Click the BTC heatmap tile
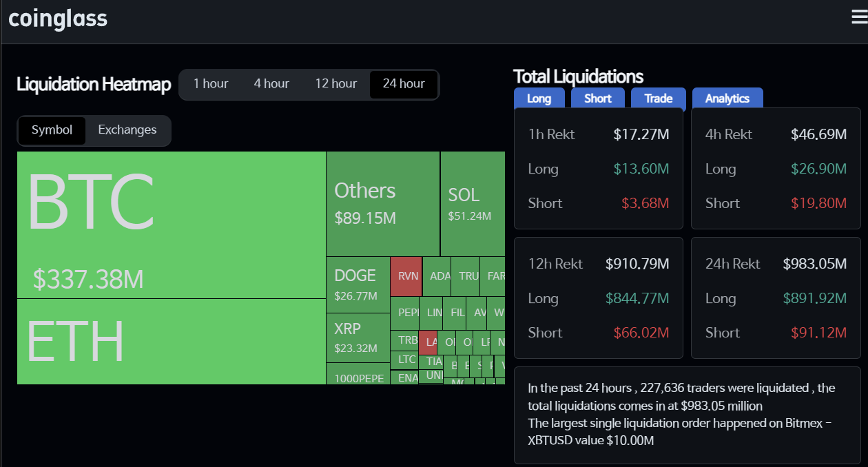Image resolution: width=868 pixels, height=467 pixels. tap(171, 225)
